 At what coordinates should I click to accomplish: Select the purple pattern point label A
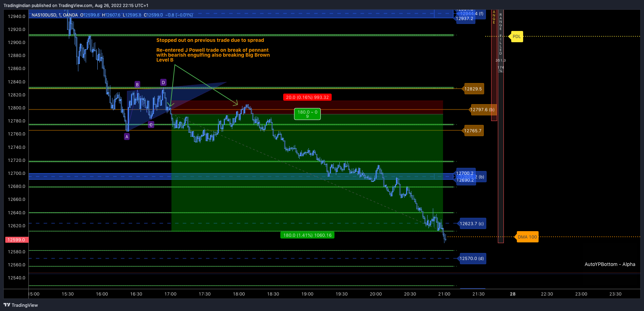coord(127,137)
